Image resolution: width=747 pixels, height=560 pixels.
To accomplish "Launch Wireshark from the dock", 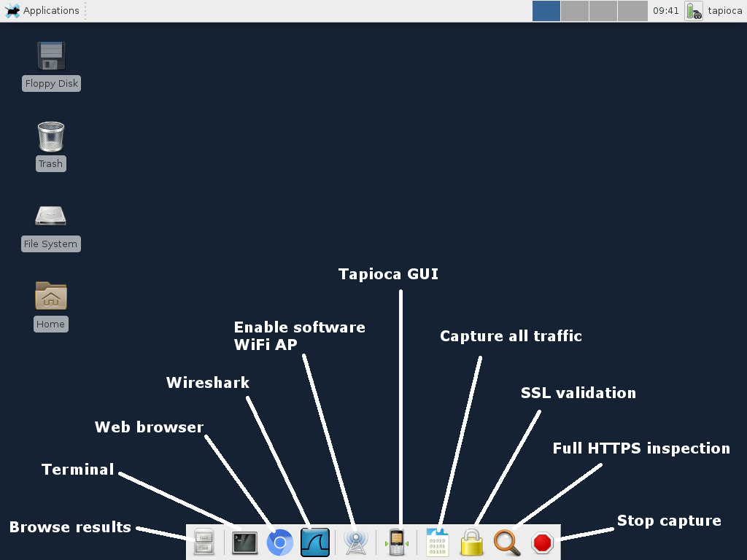I will tap(315, 542).
